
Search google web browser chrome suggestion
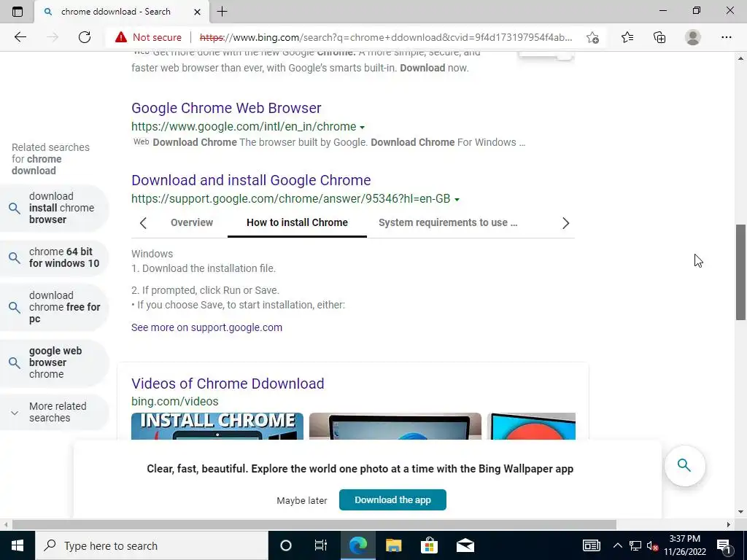coord(54,363)
